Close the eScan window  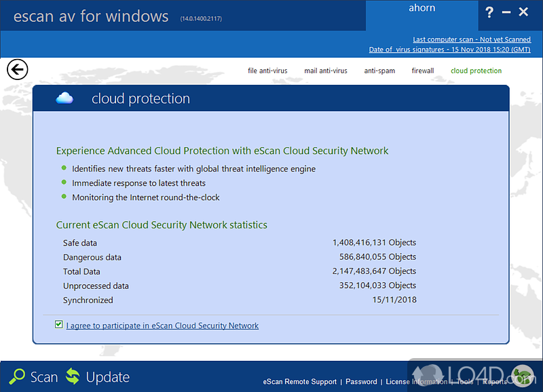[x=523, y=12]
